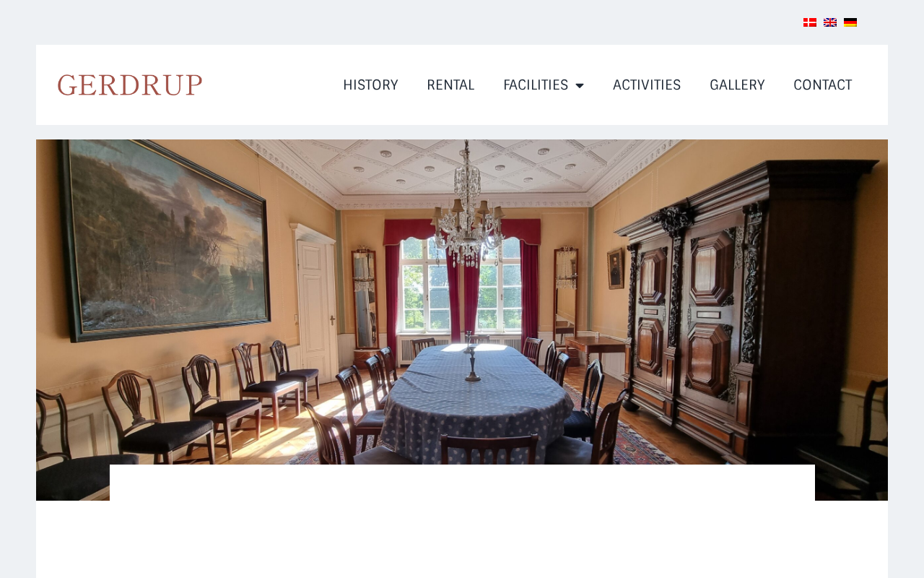The height and width of the screenshot is (578, 924).
Task: Click the large landscape painting in the photo
Action: [166, 238]
